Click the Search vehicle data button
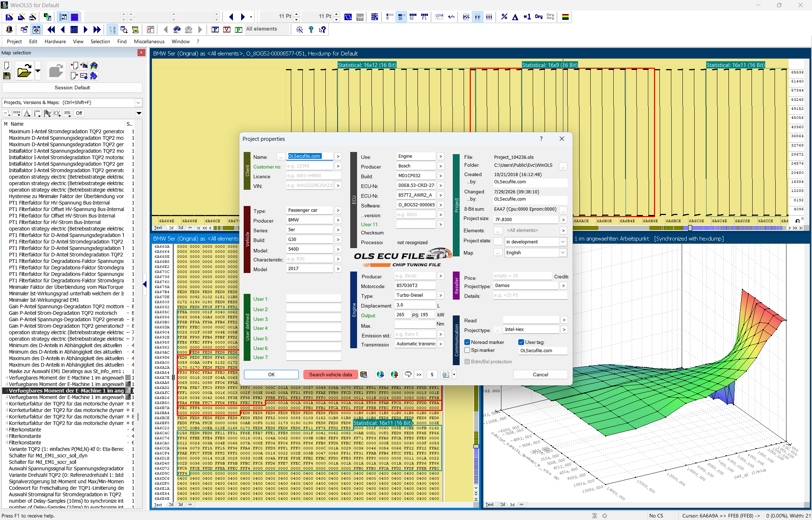The width and height of the screenshot is (812, 520). click(x=330, y=375)
